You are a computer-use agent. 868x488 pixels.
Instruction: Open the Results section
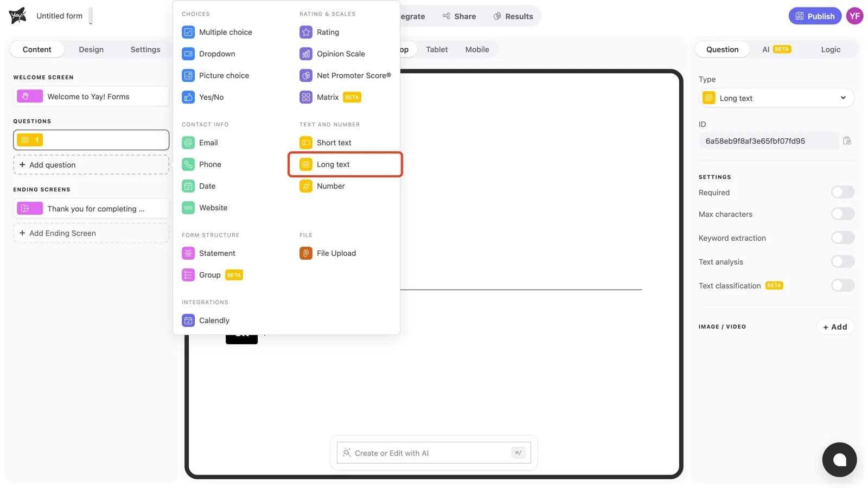[513, 16]
